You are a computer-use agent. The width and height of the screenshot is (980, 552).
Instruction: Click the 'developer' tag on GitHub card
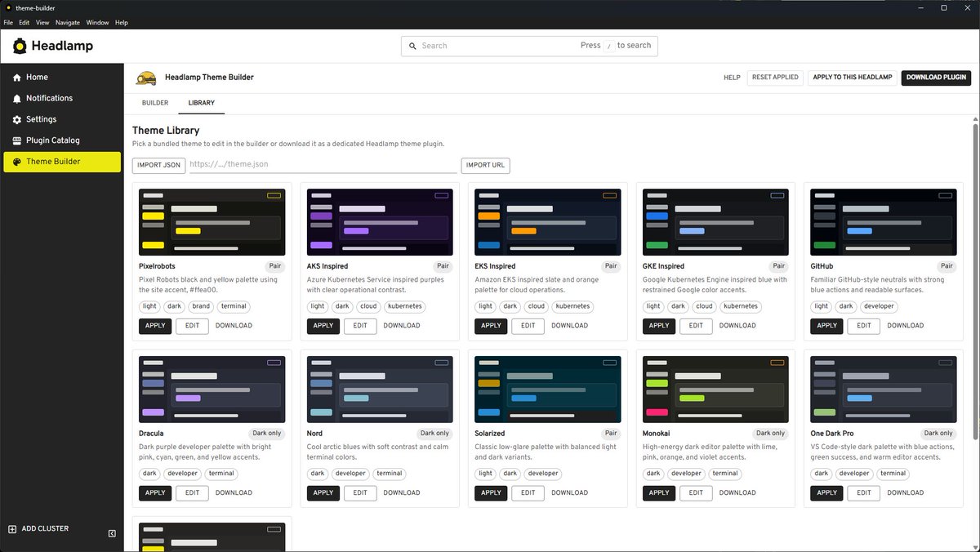pyautogui.click(x=879, y=307)
